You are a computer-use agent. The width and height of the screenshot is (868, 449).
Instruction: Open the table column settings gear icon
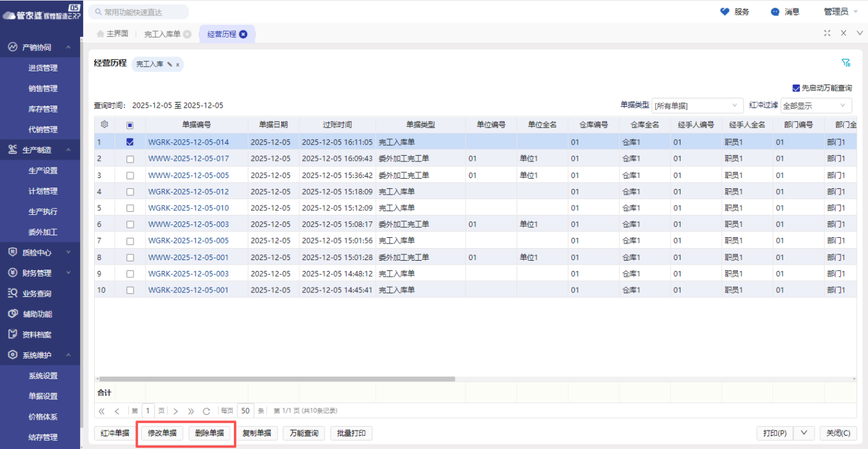pos(104,125)
